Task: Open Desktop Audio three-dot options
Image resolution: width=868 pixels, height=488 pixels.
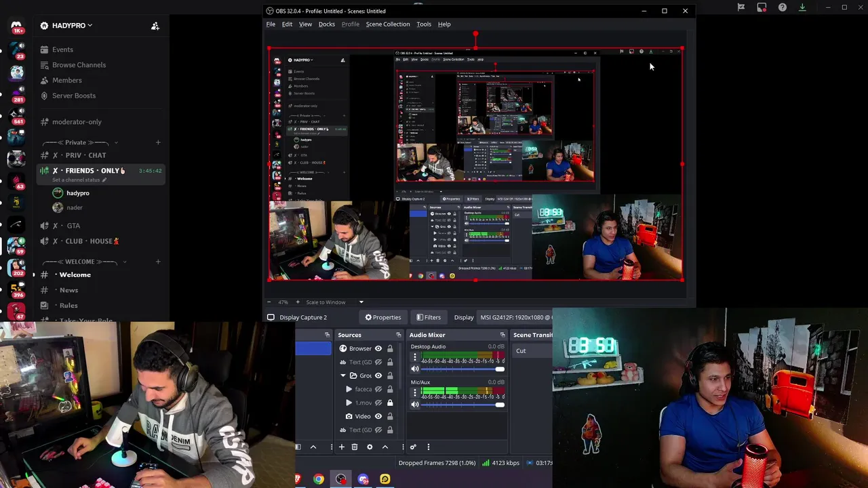Action: 415,357
